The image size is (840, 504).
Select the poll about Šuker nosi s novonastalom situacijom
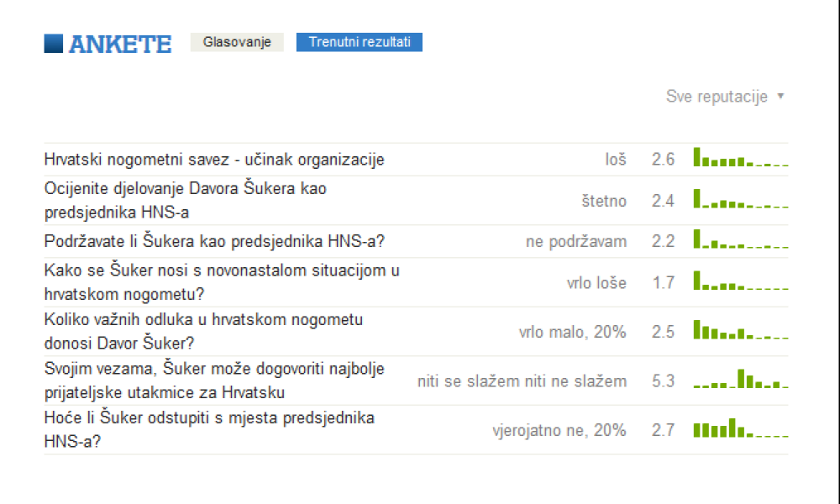222,282
